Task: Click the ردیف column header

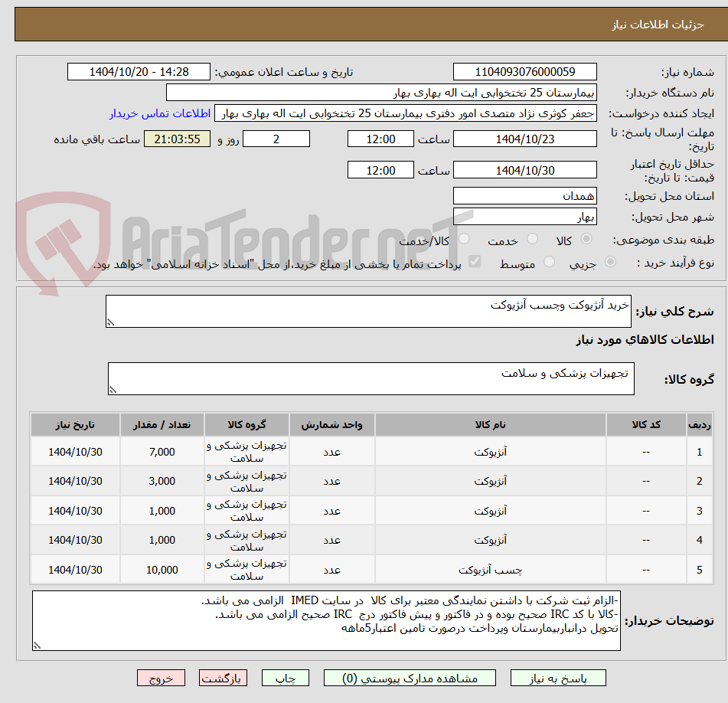Action: (699, 425)
